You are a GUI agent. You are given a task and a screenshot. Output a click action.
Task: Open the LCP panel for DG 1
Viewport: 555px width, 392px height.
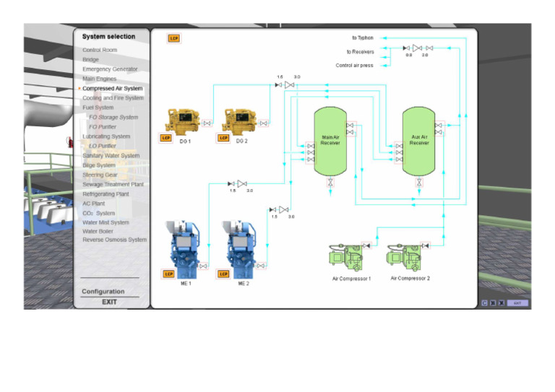pos(165,137)
